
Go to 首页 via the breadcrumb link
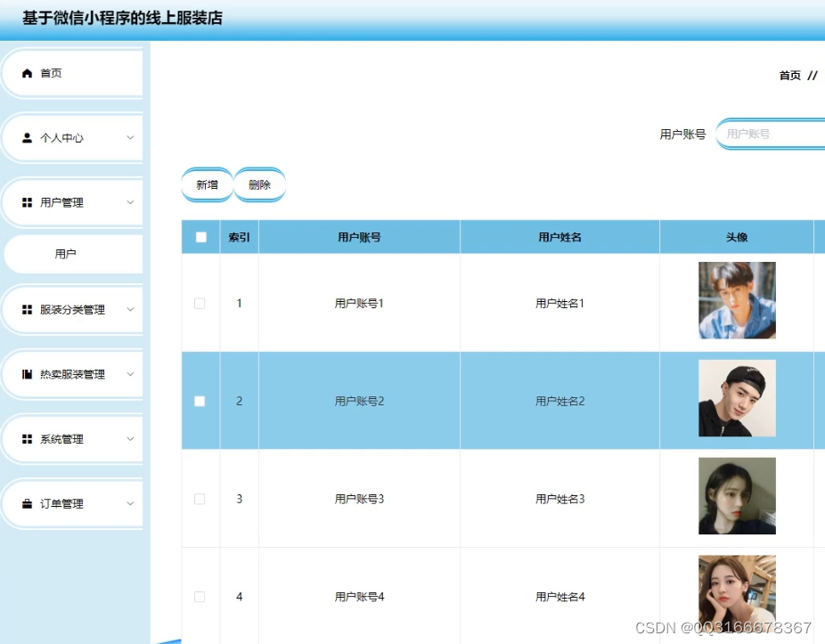(x=789, y=76)
